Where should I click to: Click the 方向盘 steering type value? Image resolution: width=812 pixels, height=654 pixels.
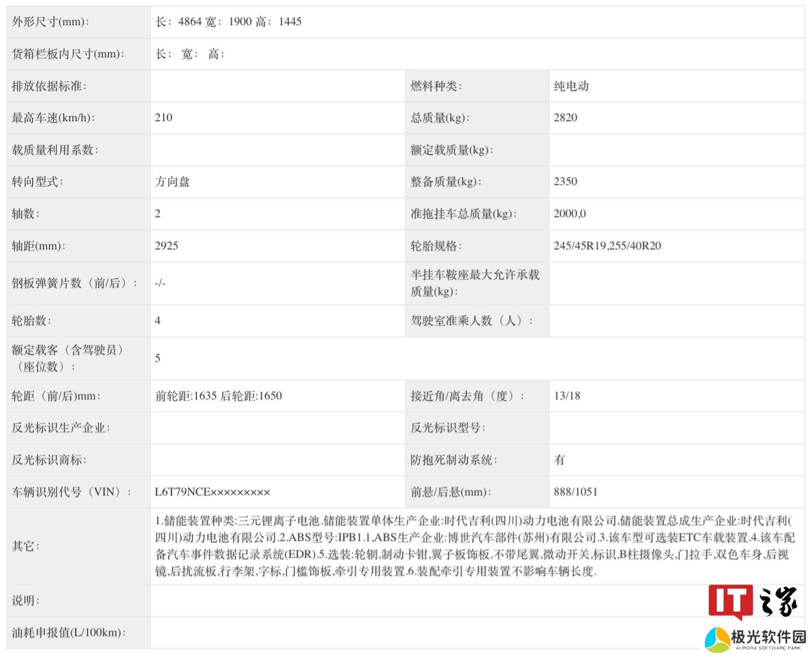click(x=173, y=182)
